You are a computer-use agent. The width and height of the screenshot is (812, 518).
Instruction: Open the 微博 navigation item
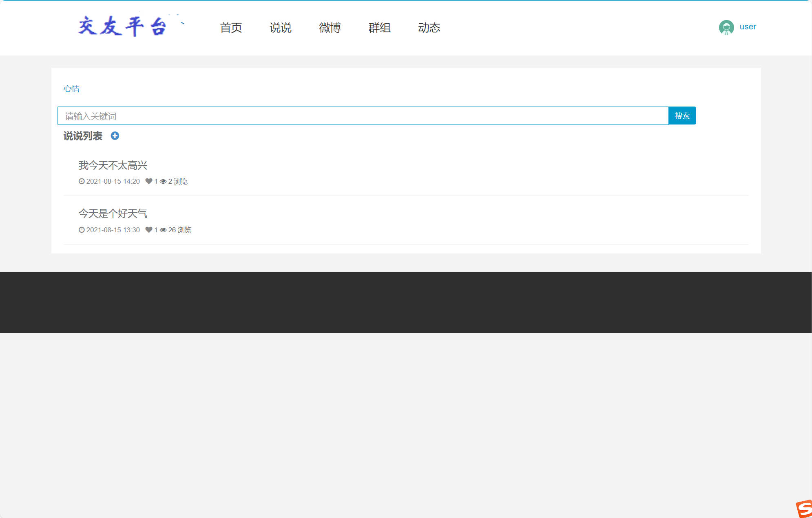(330, 28)
